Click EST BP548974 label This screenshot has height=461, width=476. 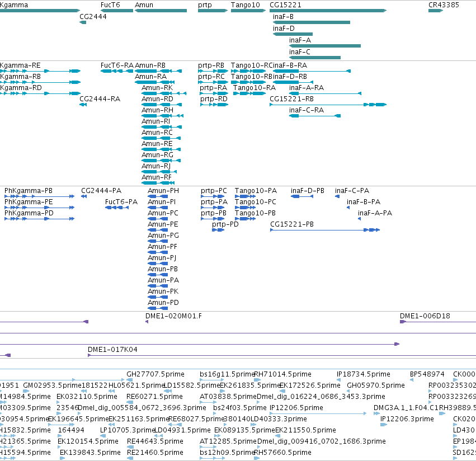[x=427, y=374]
